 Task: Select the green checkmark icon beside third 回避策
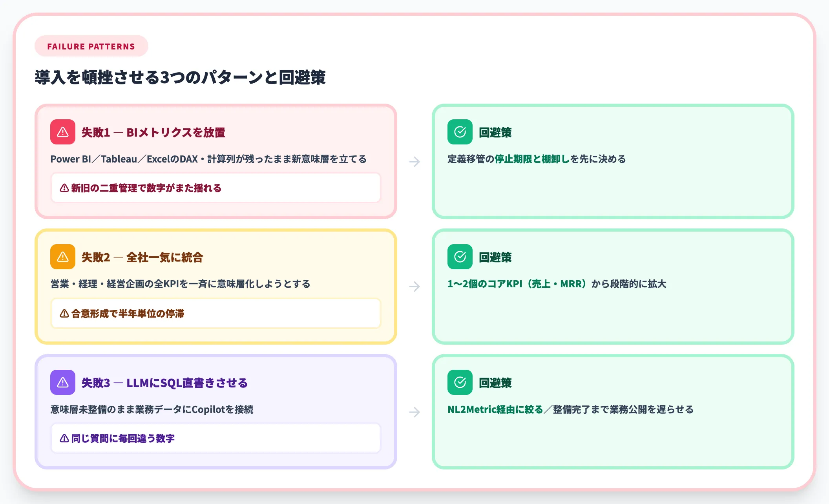[459, 382]
